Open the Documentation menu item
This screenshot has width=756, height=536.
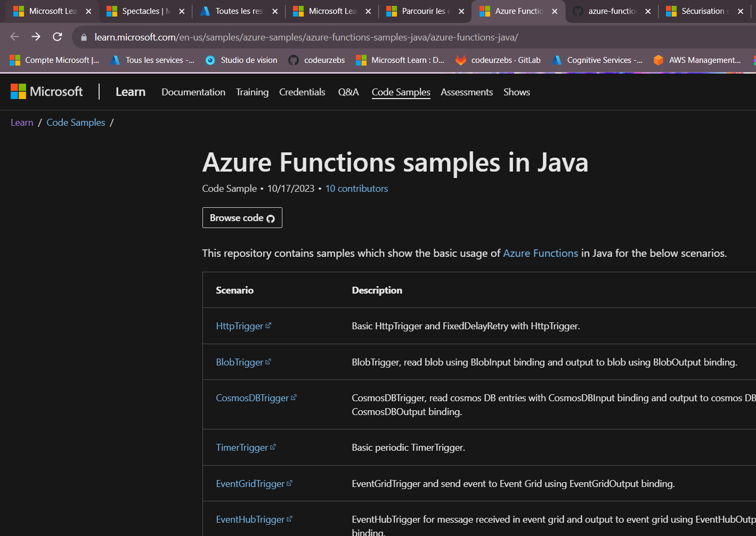click(x=193, y=92)
